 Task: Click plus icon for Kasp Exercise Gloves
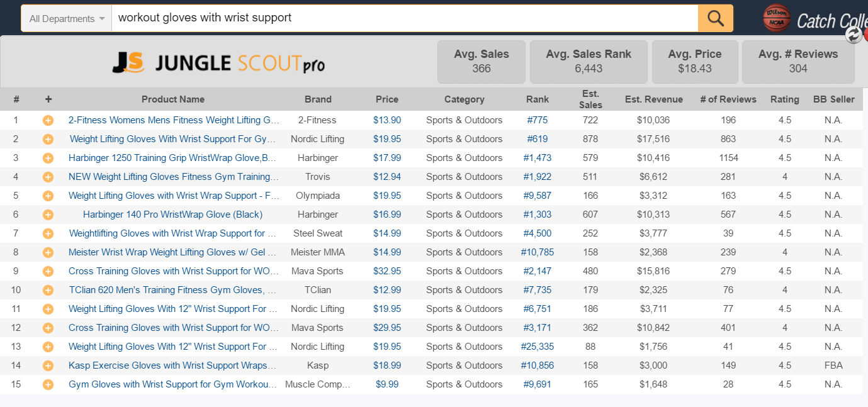coord(48,365)
